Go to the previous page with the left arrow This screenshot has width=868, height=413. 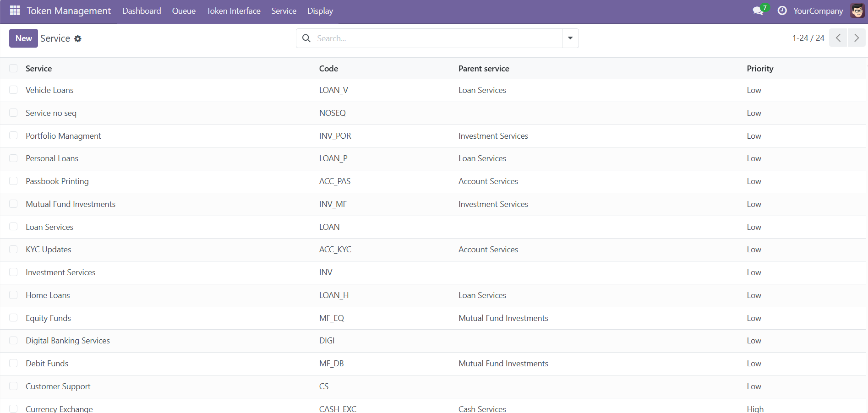[x=838, y=38]
